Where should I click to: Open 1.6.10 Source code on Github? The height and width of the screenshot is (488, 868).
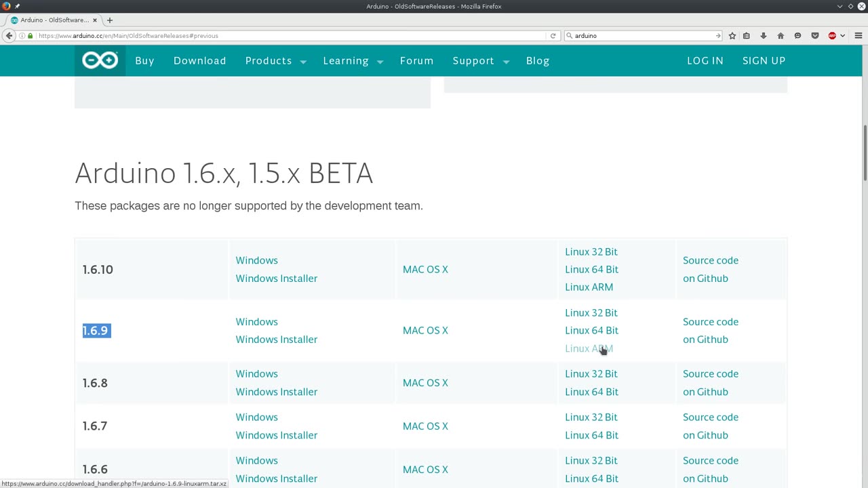(711, 269)
